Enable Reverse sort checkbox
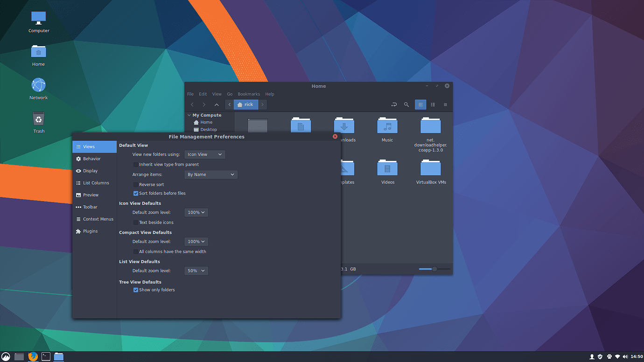This screenshot has width=644, height=362. [136, 184]
